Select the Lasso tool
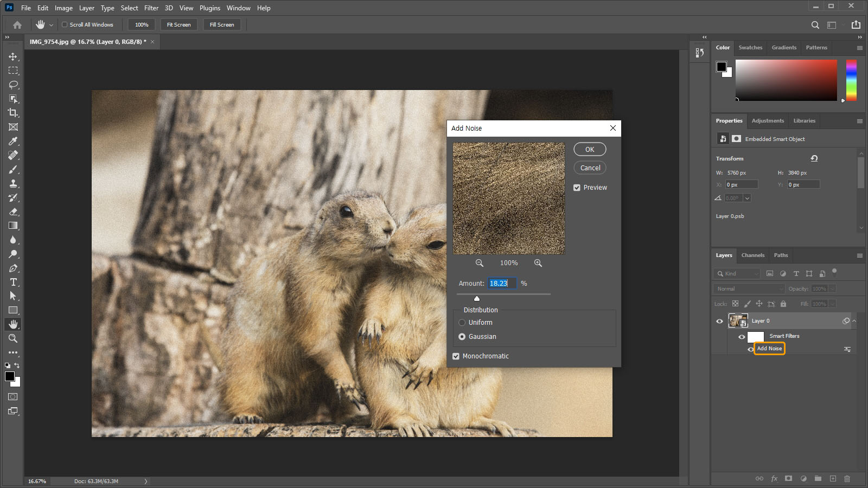Image resolution: width=868 pixels, height=488 pixels. (13, 85)
